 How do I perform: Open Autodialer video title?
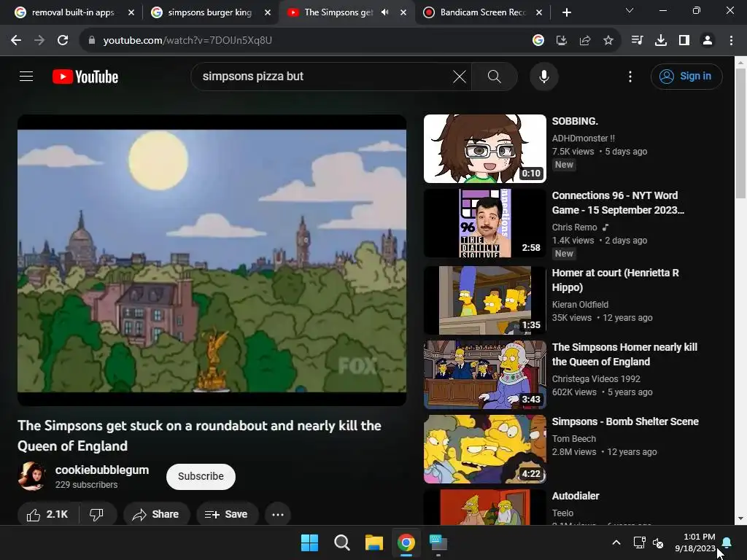(x=576, y=496)
